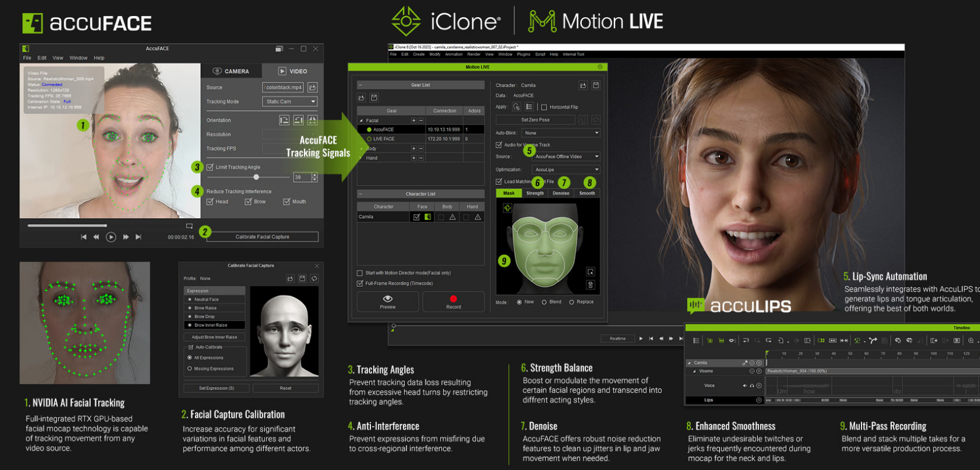Open the Auto-Blink dropdown
Viewport: 980px width, 470px height.
pos(561,133)
